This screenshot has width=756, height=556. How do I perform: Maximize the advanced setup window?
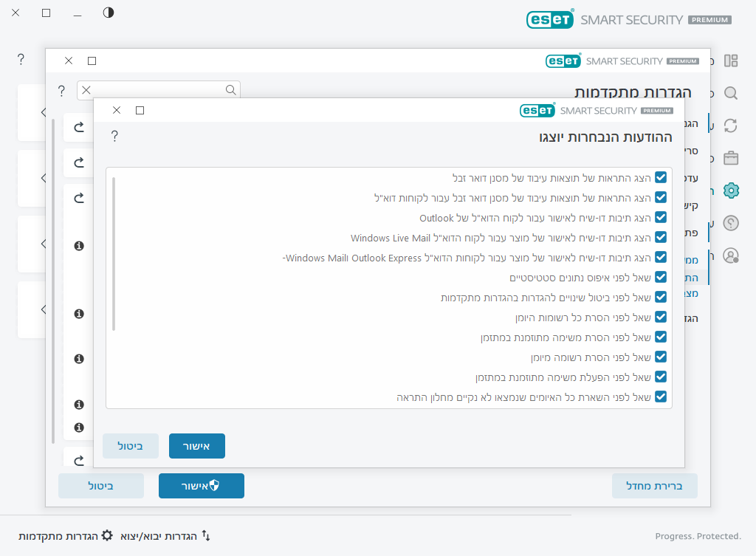(x=92, y=61)
